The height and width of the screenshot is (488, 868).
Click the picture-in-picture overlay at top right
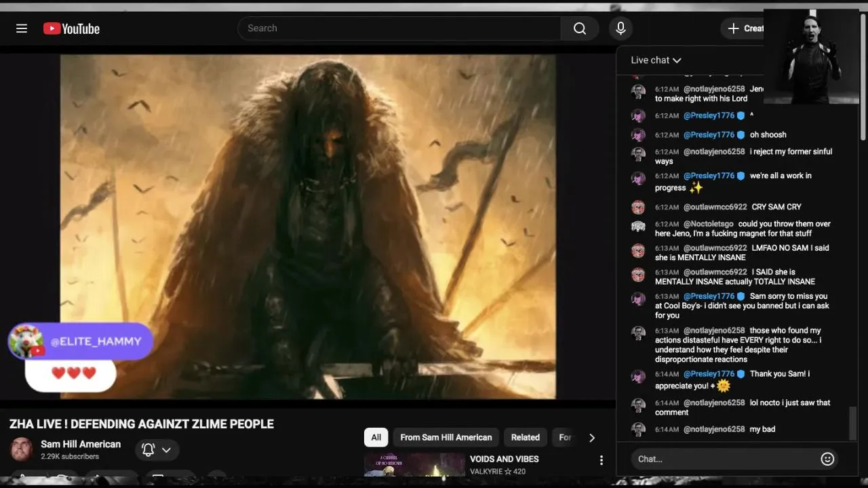click(x=812, y=56)
